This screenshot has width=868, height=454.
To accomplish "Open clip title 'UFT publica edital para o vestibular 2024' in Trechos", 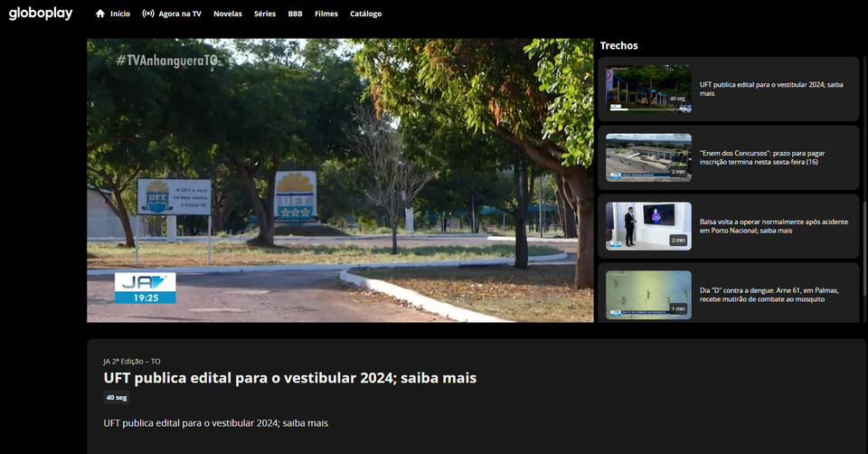I will (x=771, y=90).
